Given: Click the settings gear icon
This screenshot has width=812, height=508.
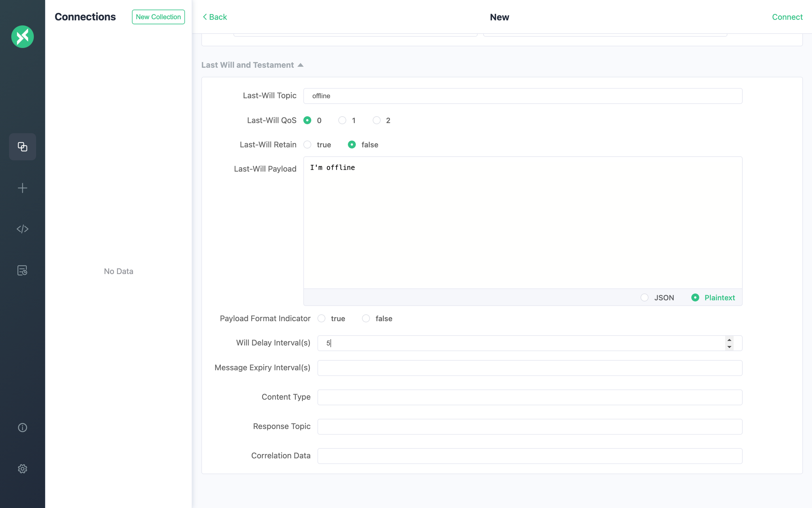Looking at the screenshot, I should point(22,469).
